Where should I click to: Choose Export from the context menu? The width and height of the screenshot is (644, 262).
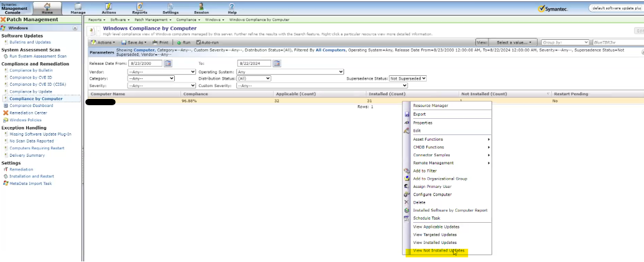[x=419, y=114]
